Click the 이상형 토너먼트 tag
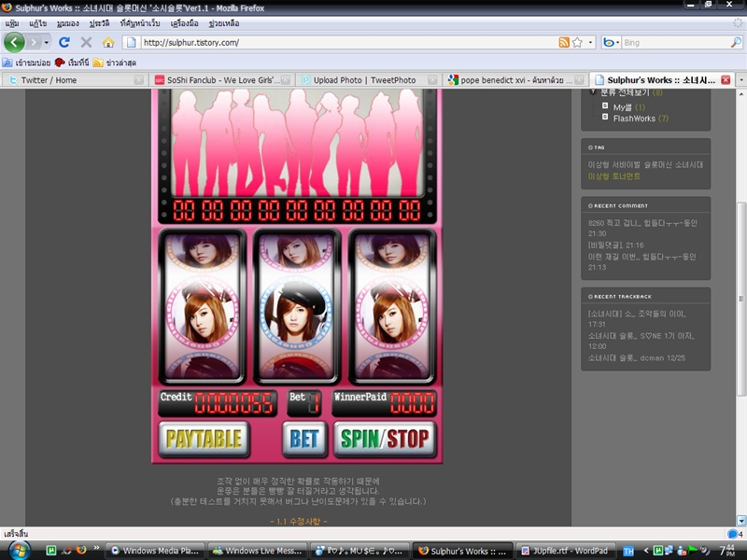 pyautogui.click(x=614, y=176)
